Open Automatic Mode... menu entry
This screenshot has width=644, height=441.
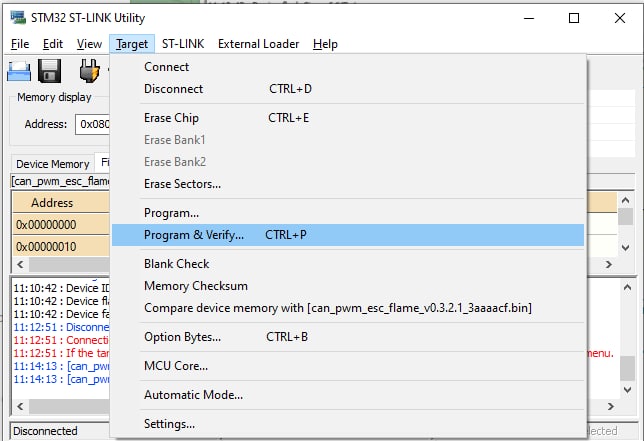[348, 395]
